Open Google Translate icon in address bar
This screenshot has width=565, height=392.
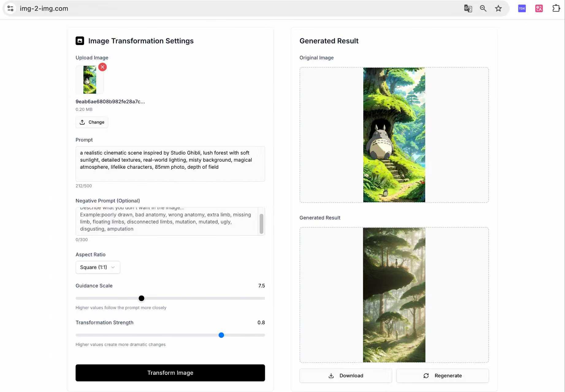coord(468,8)
